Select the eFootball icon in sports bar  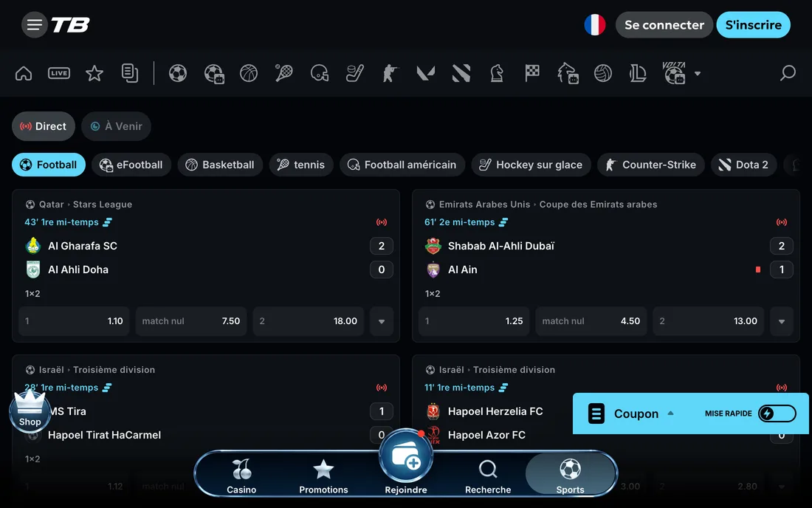214,74
